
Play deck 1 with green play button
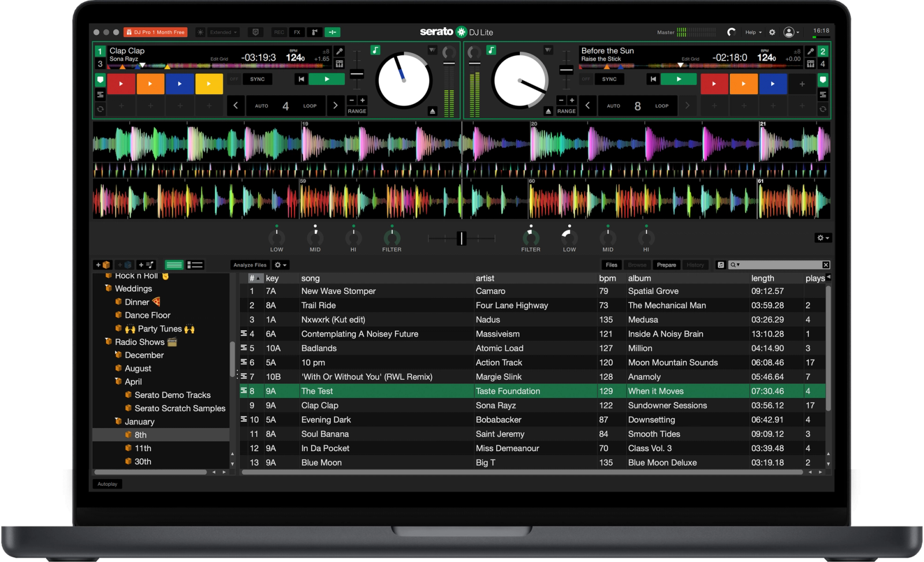327,79
